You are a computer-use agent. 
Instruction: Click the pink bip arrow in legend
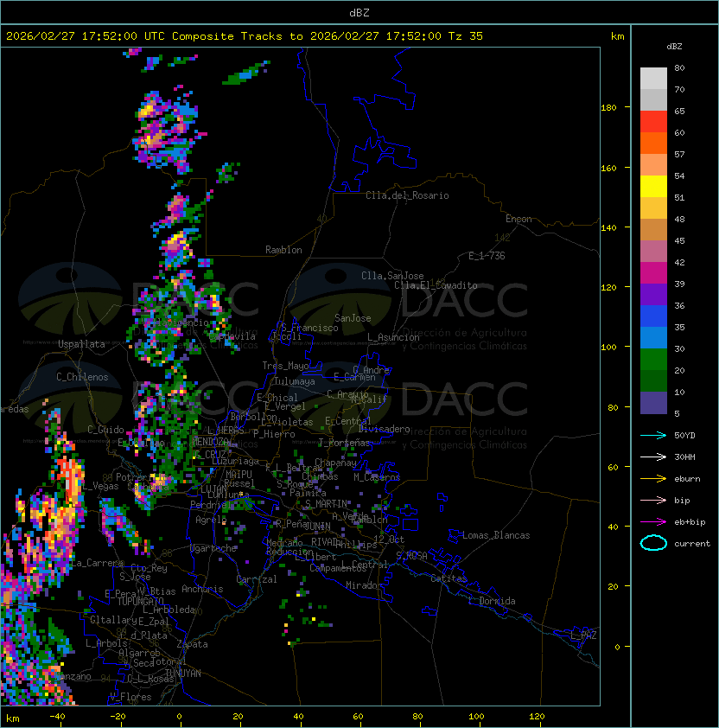click(653, 500)
